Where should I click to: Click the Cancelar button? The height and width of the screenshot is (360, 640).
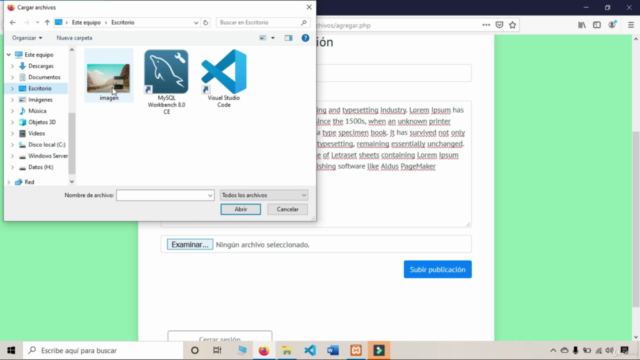click(287, 209)
